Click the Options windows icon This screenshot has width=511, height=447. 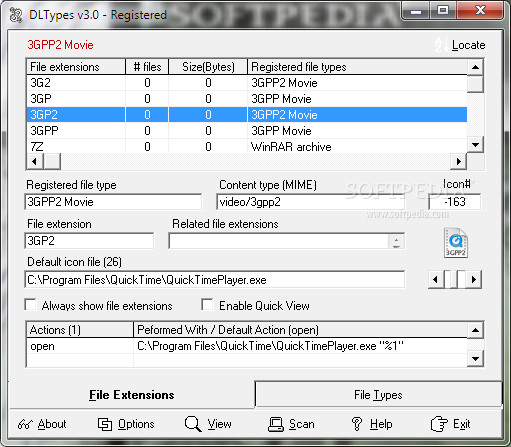(105, 424)
